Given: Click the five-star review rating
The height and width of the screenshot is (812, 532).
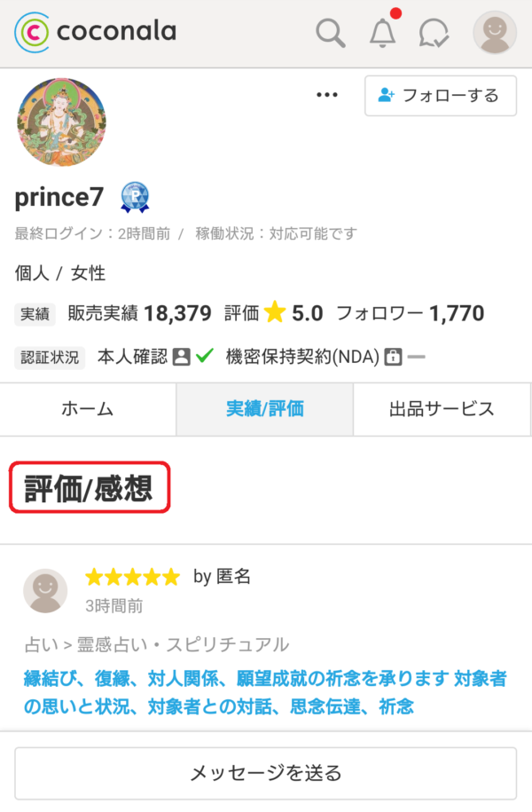Looking at the screenshot, I should [x=132, y=578].
